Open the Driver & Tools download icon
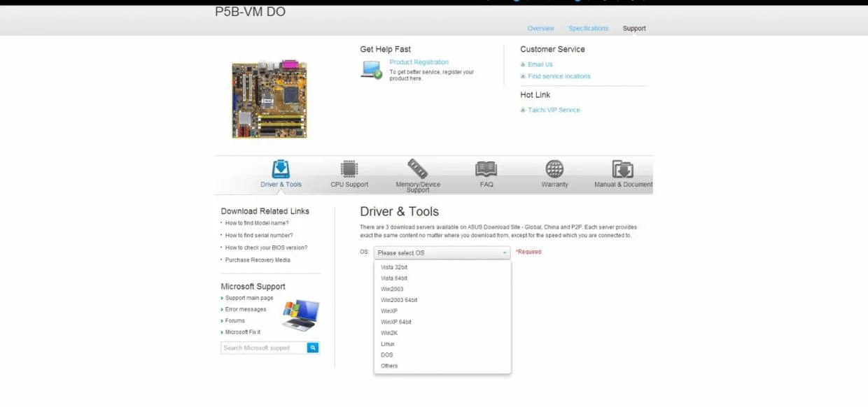Image resolution: width=868 pixels, height=407 pixels. (281, 169)
